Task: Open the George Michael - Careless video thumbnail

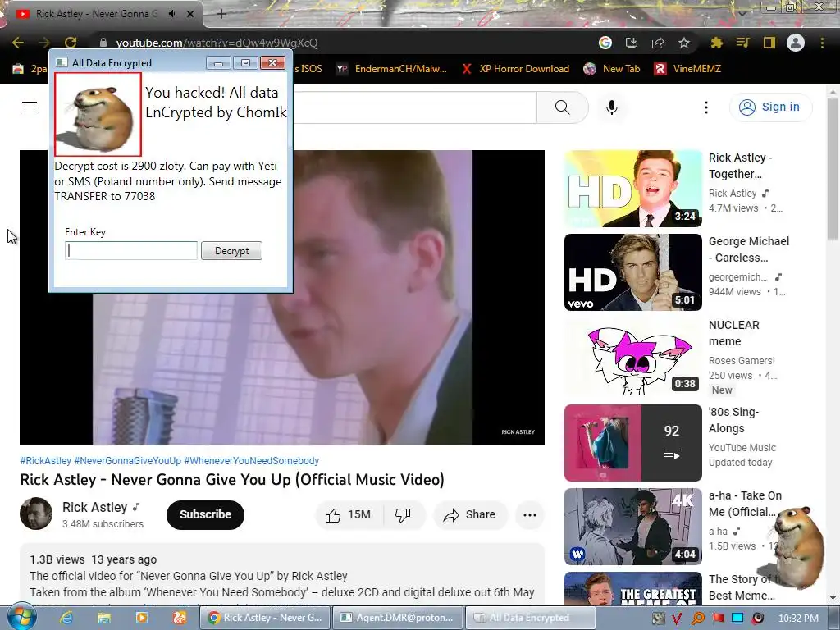Action: [633, 272]
